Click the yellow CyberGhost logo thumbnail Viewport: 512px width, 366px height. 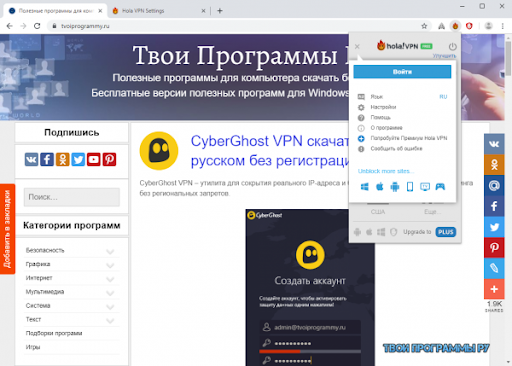[x=159, y=151]
